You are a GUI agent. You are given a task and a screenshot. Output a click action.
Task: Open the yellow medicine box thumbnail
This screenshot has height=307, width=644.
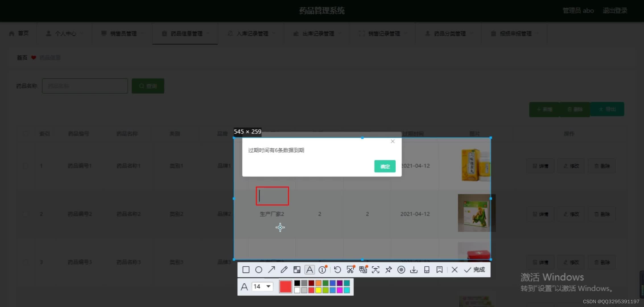(476, 165)
